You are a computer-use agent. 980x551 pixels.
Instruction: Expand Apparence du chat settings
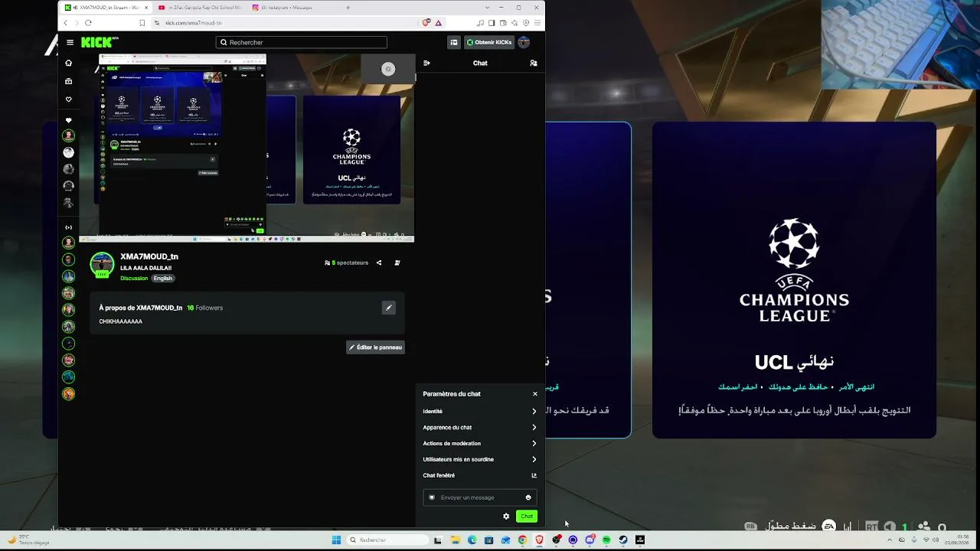point(480,427)
